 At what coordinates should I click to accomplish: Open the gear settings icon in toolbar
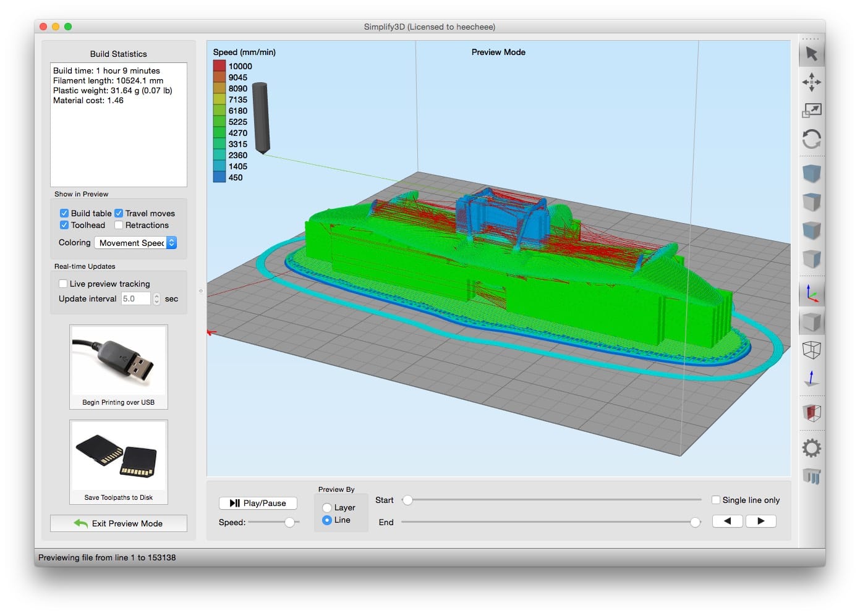tap(811, 448)
